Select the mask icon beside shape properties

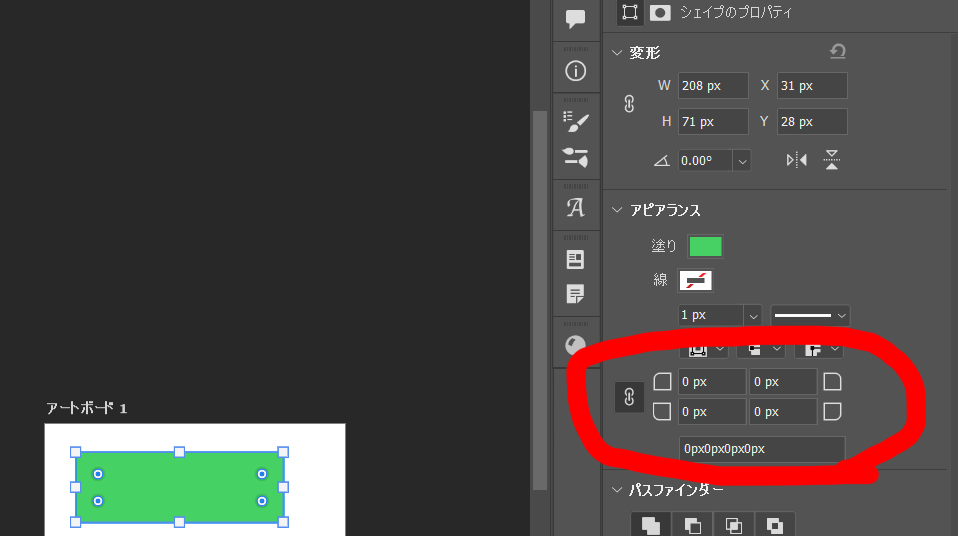point(660,12)
